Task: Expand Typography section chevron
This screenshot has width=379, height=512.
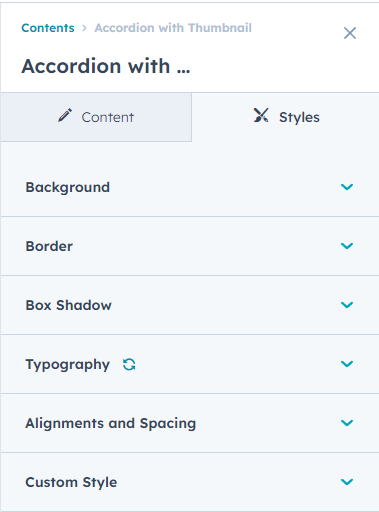Action: point(347,364)
